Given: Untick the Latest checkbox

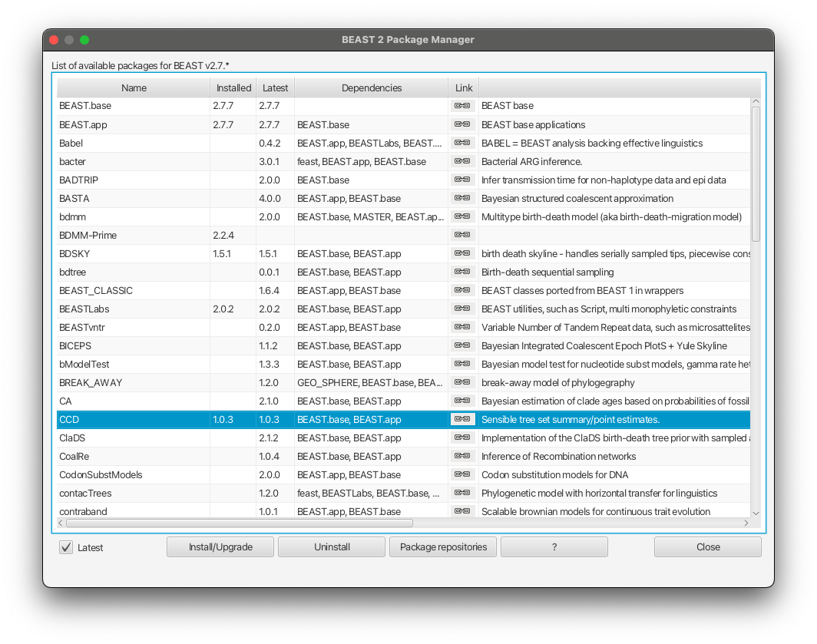Looking at the screenshot, I should (66, 547).
